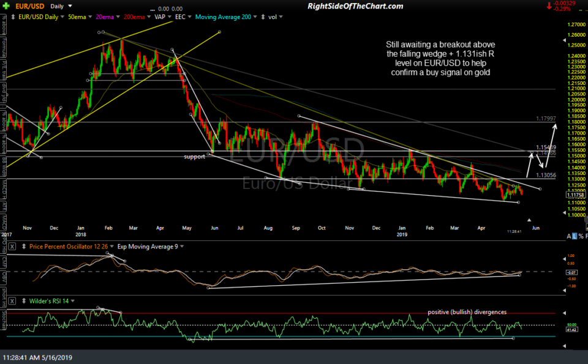588x364 pixels.
Task: Open the BB Width indicator from the left edge
Action: (4, 165)
